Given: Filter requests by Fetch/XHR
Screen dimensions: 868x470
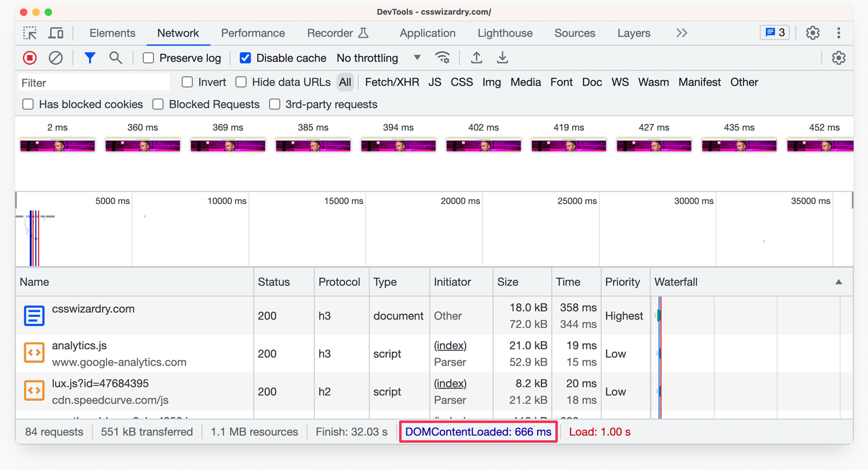Looking at the screenshot, I should tap(392, 82).
